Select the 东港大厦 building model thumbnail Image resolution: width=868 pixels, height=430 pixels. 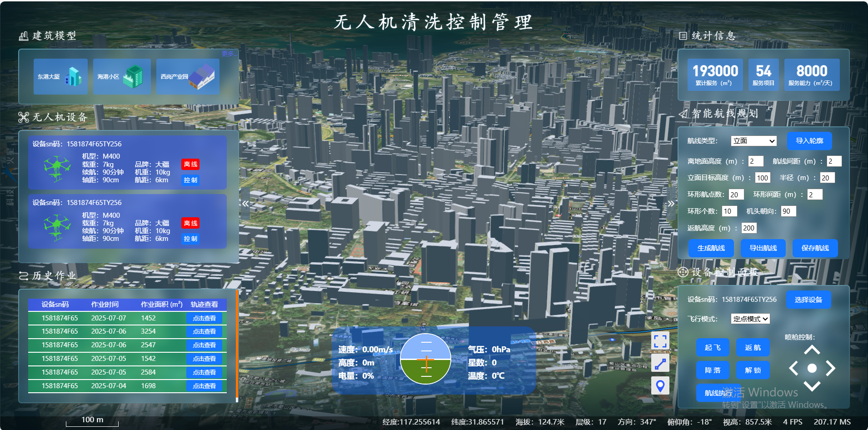[60, 76]
